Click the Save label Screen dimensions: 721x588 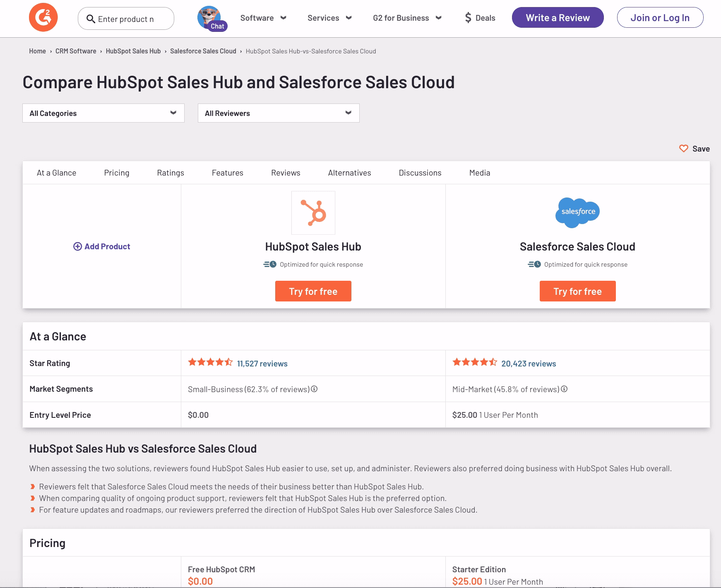point(701,149)
